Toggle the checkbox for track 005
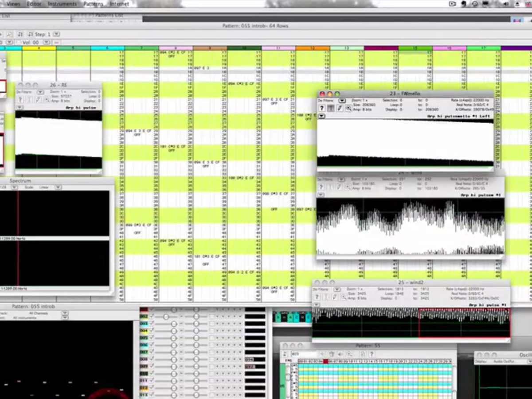Image resolution: width=532 pixels, height=399 pixels. (151, 338)
